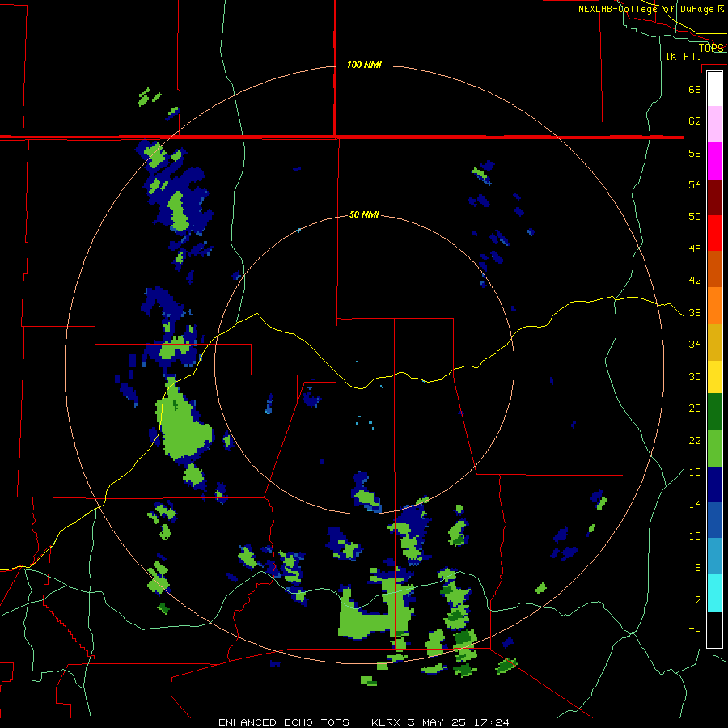
Task: Click the "30" legend value
Action: (695, 376)
